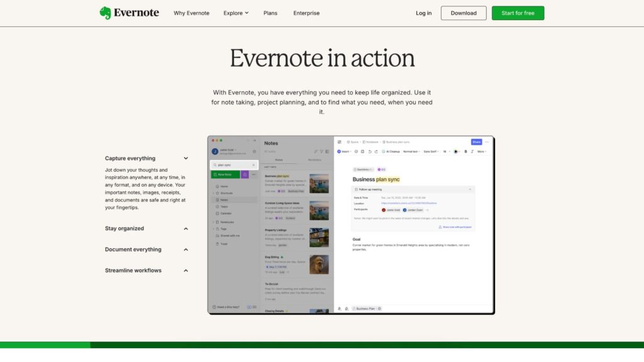Screen dimensions: 644x362
Task: Open the text color swatch in the toolbar
Action: pos(456,151)
